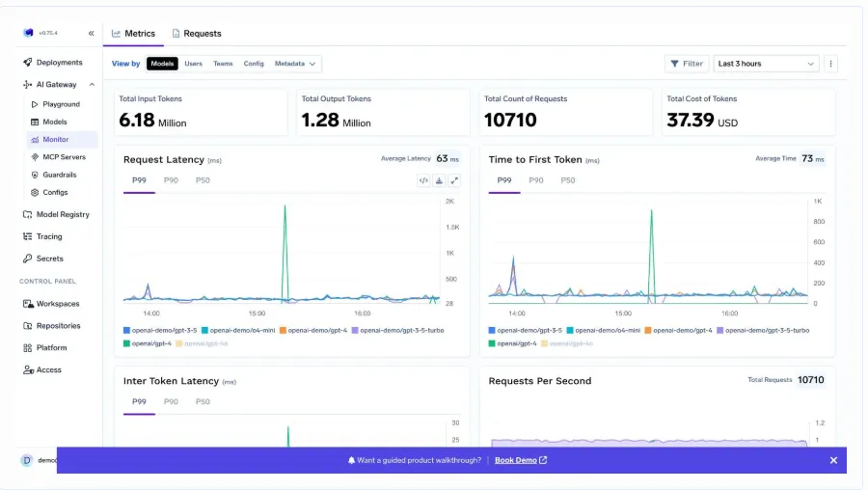Select P50 in Inter Token Latency
868x490 pixels.
(x=203, y=402)
